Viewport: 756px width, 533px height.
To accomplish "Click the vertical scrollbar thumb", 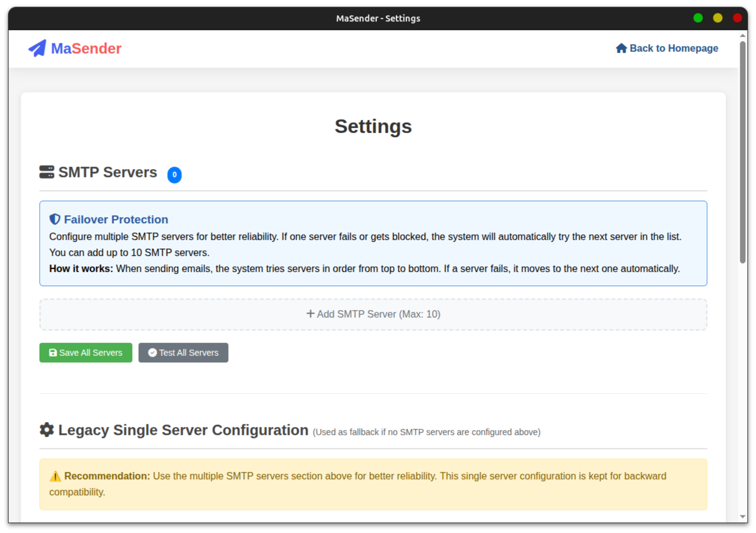I will [x=743, y=152].
